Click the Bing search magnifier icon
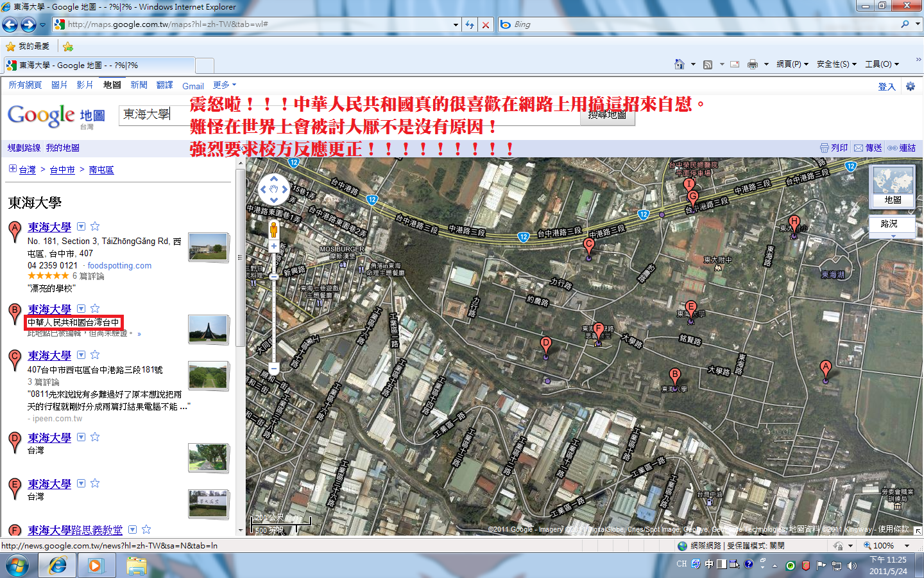Screen dimensions: 924x578 (905, 24)
